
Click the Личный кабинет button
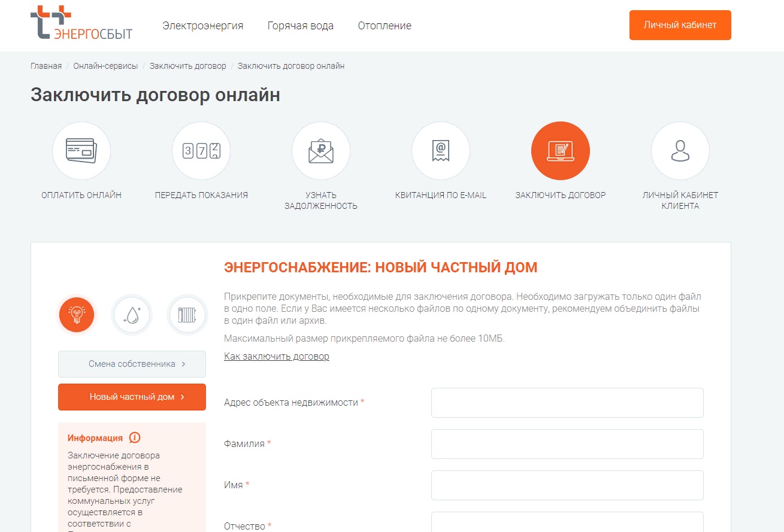[680, 25]
